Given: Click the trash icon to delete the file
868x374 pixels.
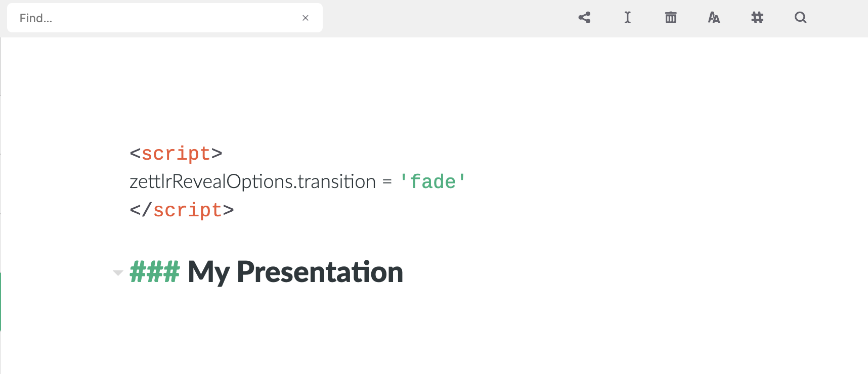Looking at the screenshot, I should (x=670, y=17).
